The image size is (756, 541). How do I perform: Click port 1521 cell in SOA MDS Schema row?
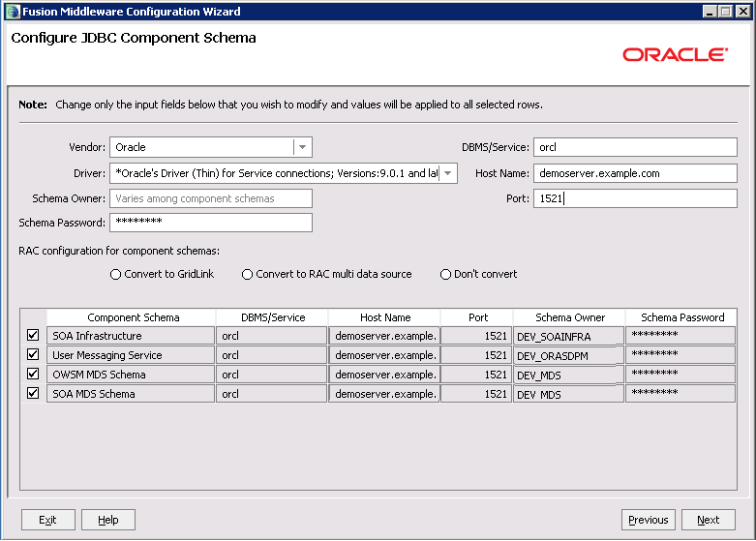point(476,394)
